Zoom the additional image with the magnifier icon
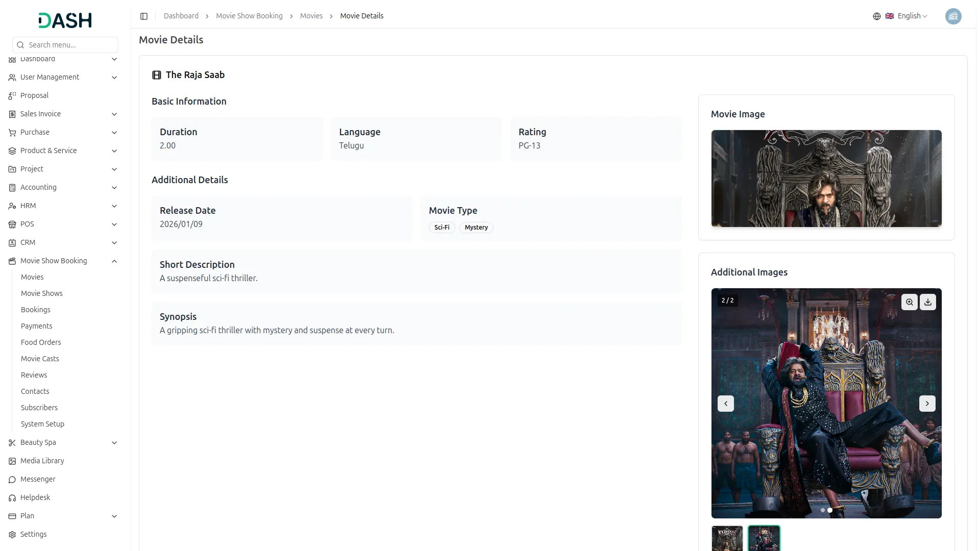 pyautogui.click(x=910, y=302)
